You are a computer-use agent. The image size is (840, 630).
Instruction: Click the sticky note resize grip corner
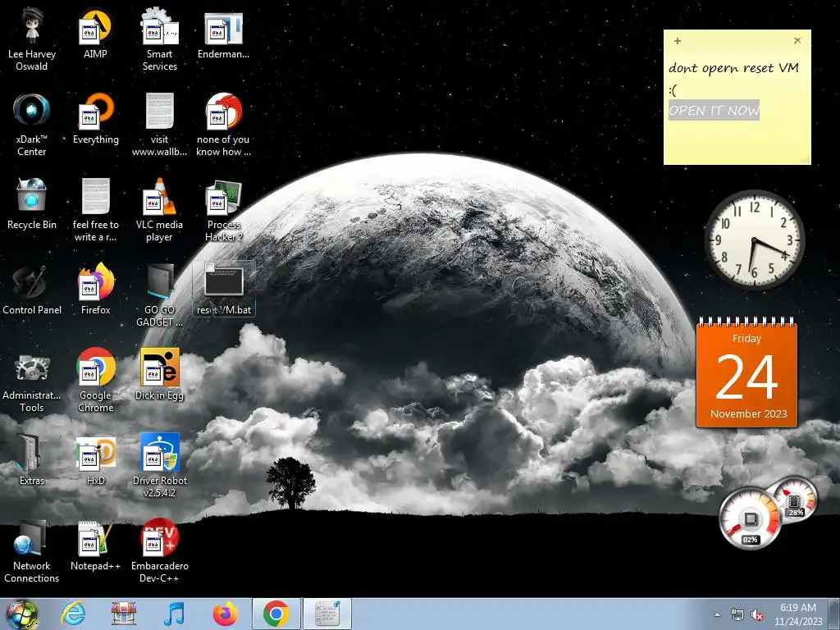[x=806, y=160]
